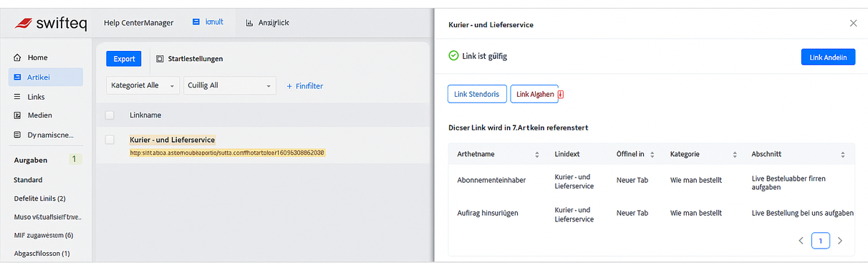Image resolution: width=868 pixels, height=263 pixels.
Task: Close the Kurier- und Lieferservice panel
Action: pos(853,23)
